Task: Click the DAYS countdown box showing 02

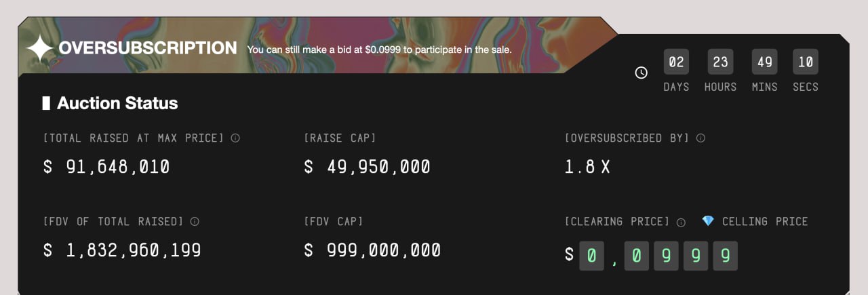Action: tap(676, 62)
